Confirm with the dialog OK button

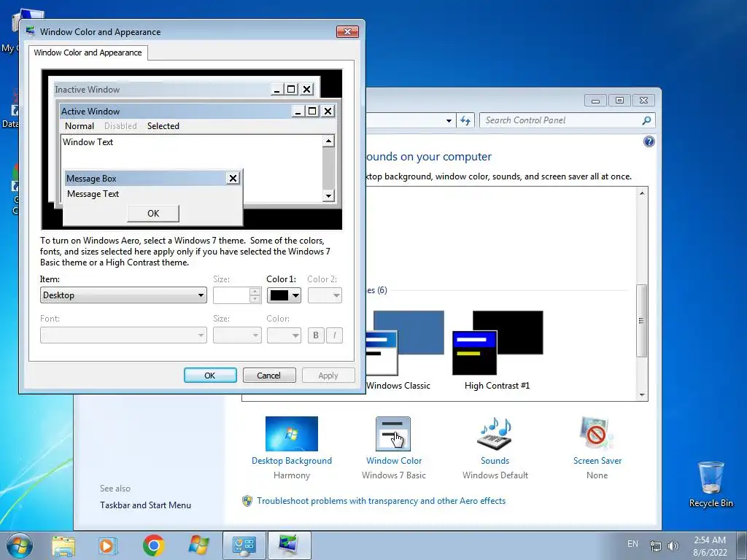coord(210,376)
